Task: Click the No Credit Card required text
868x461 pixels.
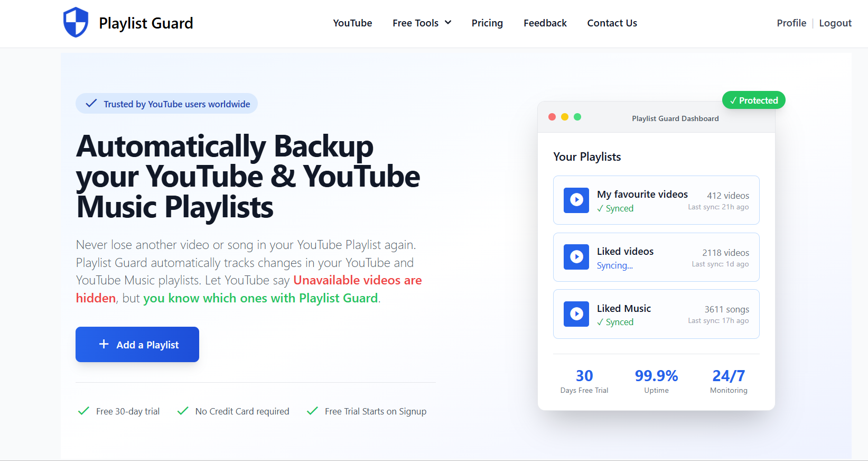Action: click(242, 411)
